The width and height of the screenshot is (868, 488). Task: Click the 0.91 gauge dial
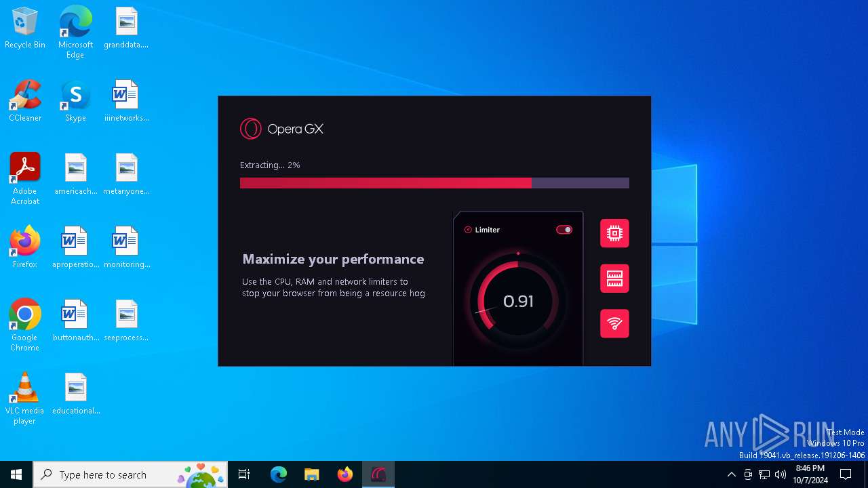coord(518,301)
